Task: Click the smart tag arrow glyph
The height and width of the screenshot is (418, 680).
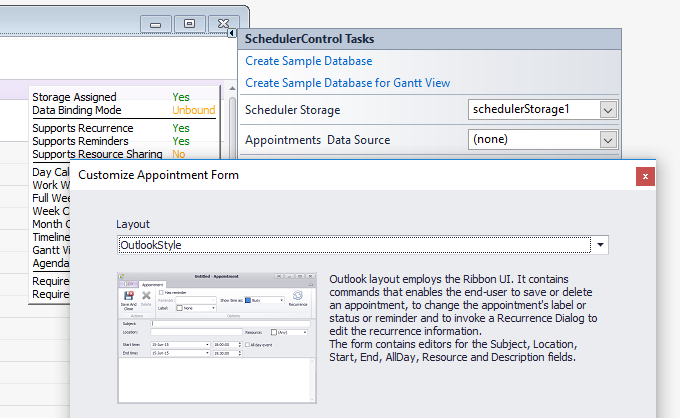Action: [x=232, y=33]
